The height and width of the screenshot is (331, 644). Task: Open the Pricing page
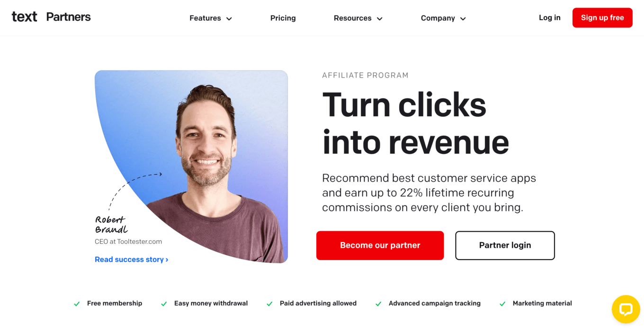click(x=283, y=18)
